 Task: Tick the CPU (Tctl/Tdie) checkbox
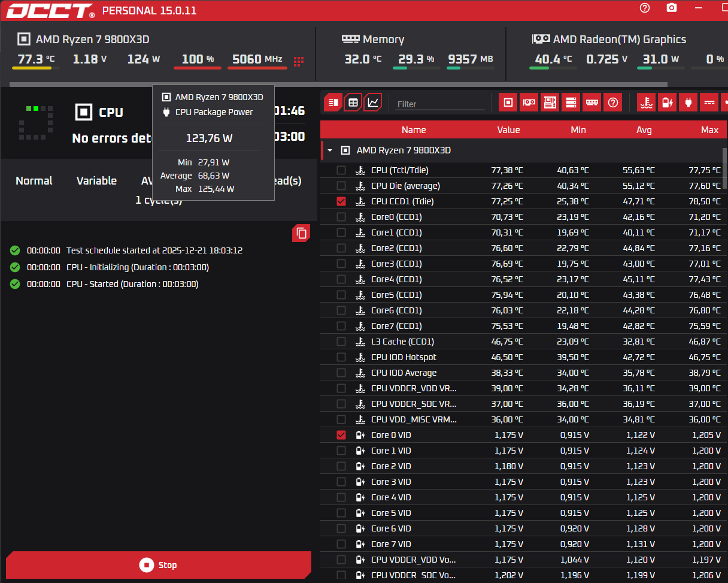coord(341,170)
